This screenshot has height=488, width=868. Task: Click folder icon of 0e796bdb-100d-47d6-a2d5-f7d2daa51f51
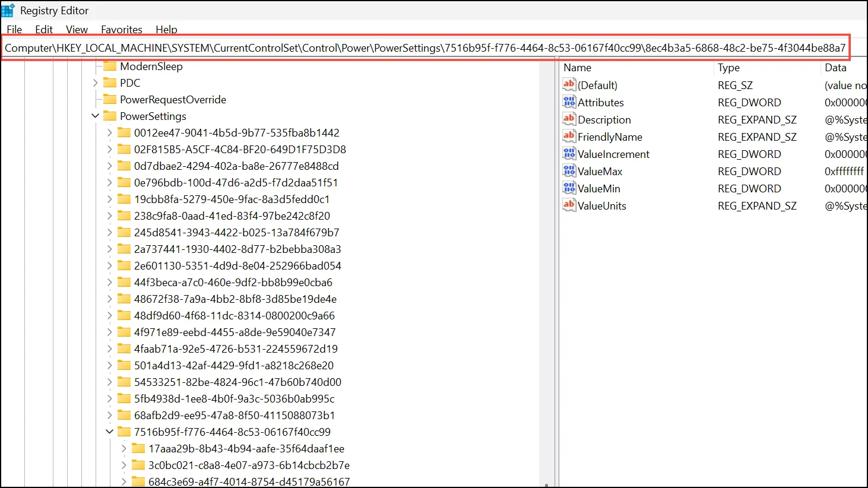click(124, 182)
